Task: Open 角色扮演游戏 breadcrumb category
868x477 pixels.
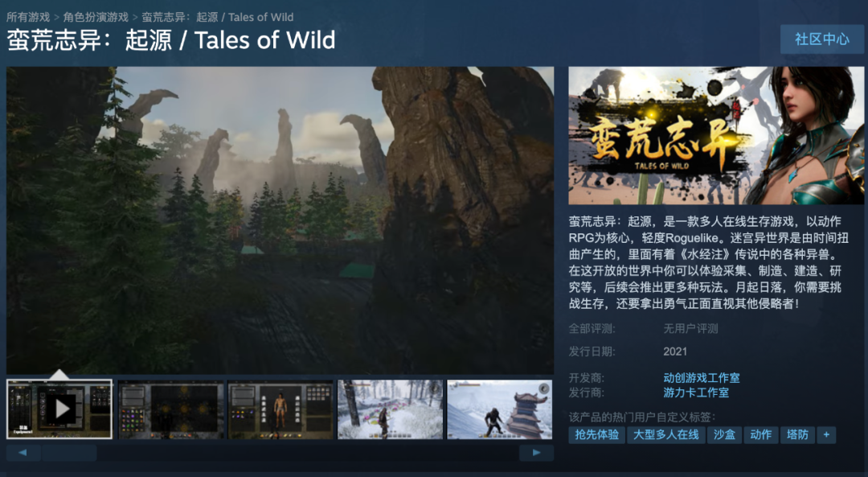Action: coord(96,17)
